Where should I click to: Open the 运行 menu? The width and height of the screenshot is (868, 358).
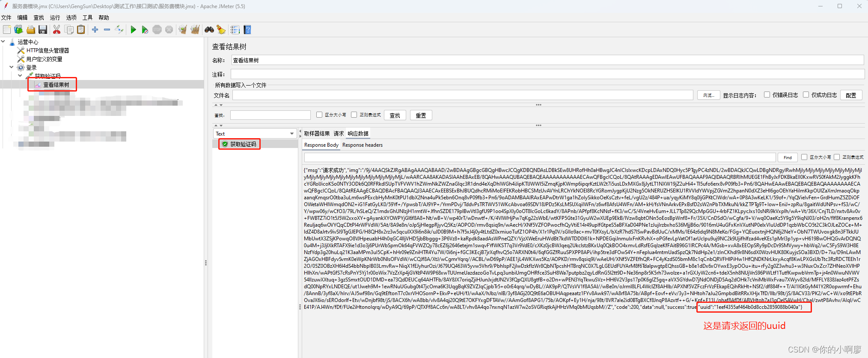[x=55, y=18]
